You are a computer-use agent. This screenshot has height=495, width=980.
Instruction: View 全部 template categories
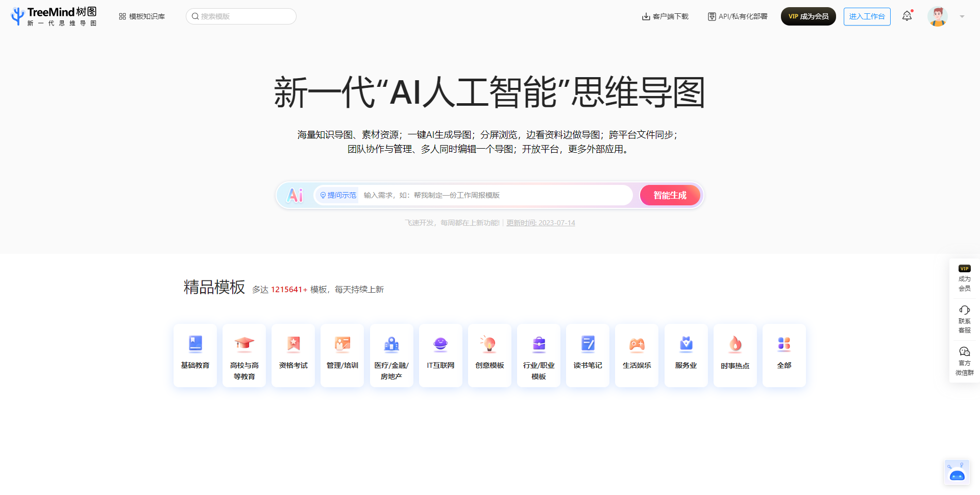[784, 355]
